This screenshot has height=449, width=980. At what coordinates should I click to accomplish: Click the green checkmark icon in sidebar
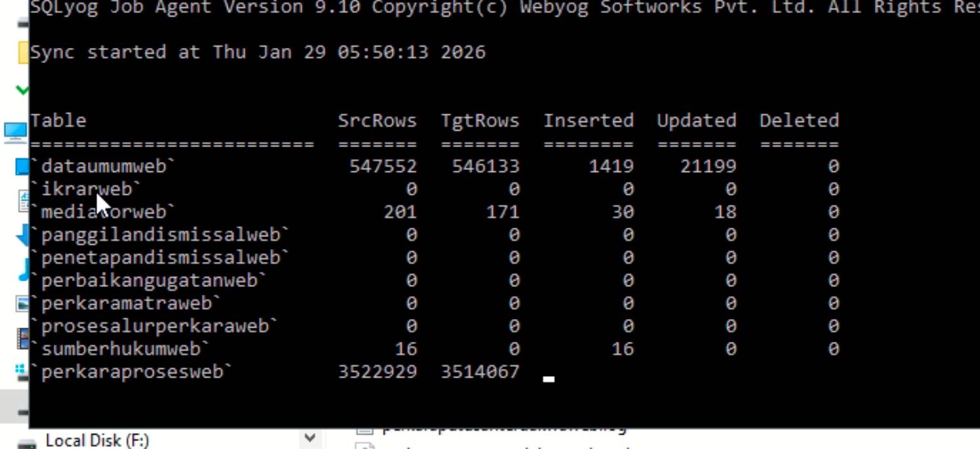22,90
